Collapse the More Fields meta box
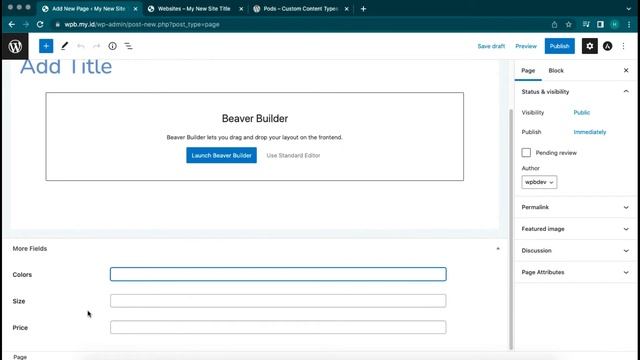The width and height of the screenshot is (640, 360). 498,249
